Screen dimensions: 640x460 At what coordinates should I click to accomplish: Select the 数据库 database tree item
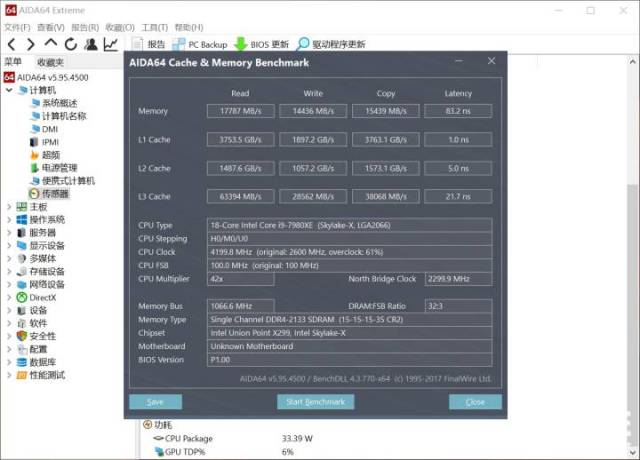click(x=36, y=362)
